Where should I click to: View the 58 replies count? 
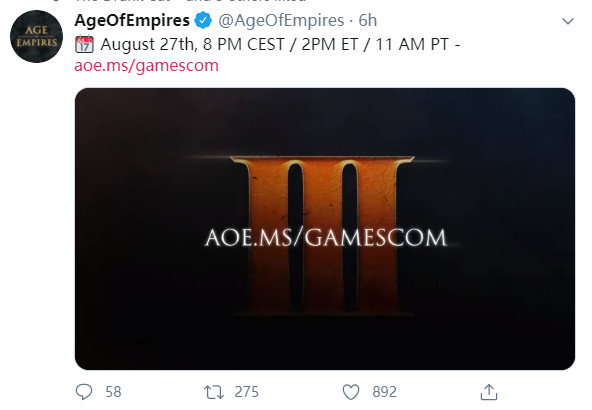(113, 392)
